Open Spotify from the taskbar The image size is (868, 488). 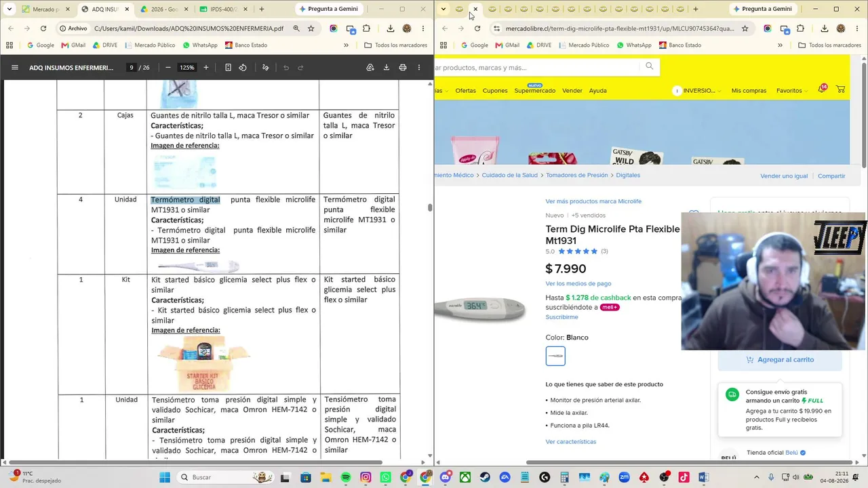tap(346, 477)
